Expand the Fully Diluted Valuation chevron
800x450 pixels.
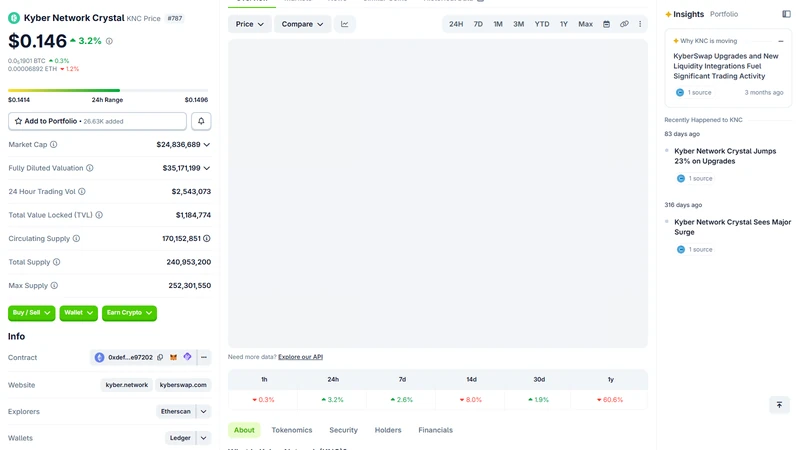(207, 168)
